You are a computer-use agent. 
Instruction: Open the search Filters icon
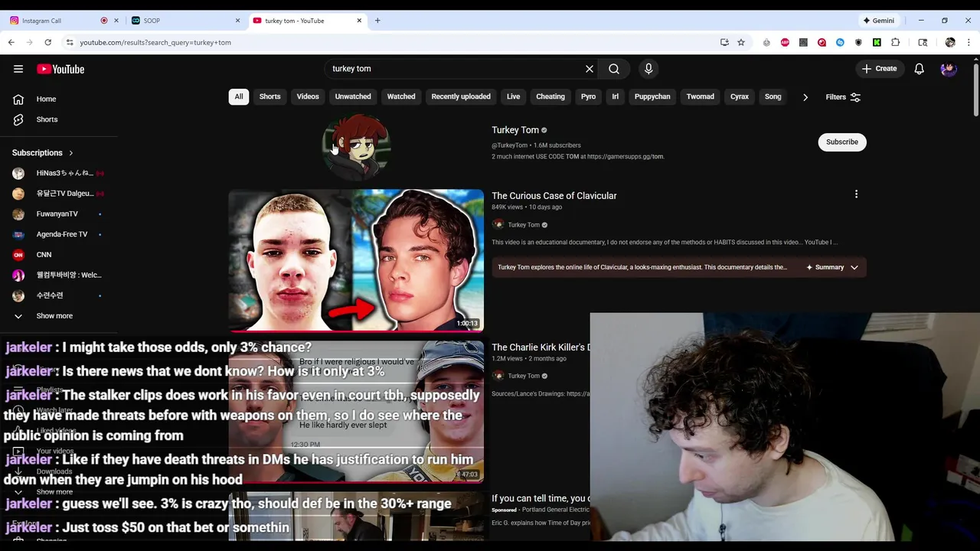tap(855, 97)
